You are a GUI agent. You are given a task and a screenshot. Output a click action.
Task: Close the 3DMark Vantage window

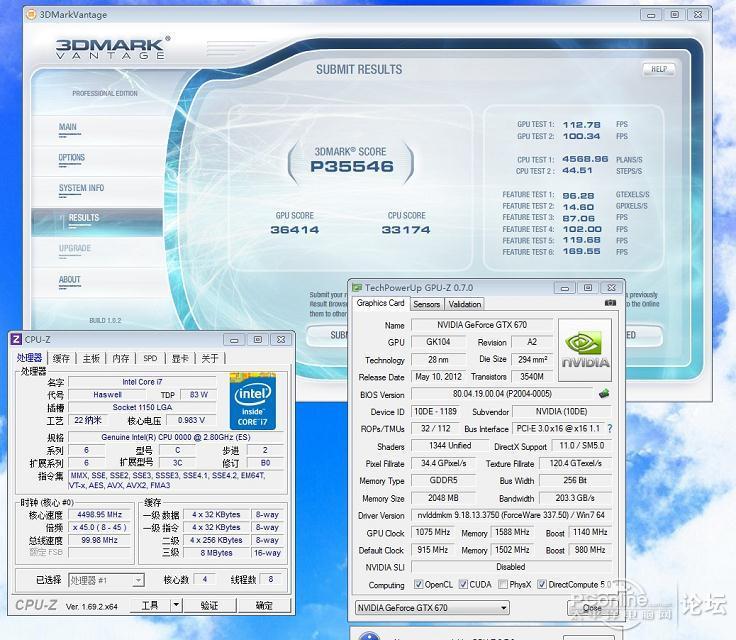click(x=698, y=15)
